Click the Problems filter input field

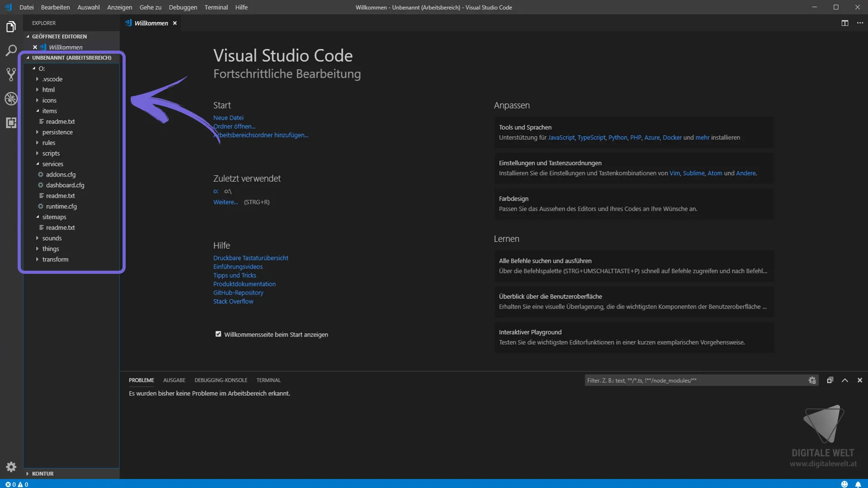[x=696, y=380]
